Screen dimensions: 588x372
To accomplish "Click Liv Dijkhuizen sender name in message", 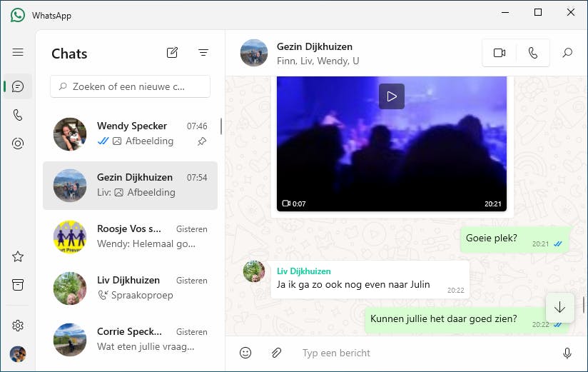I will [x=304, y=271].
